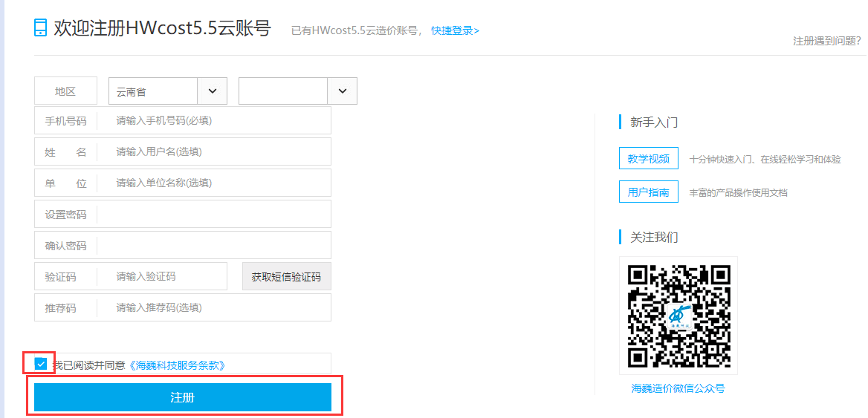Click text 丰富的产品操作使用文档
The width and height of the screenshot is (868, 418).
(x=738, y=193)
